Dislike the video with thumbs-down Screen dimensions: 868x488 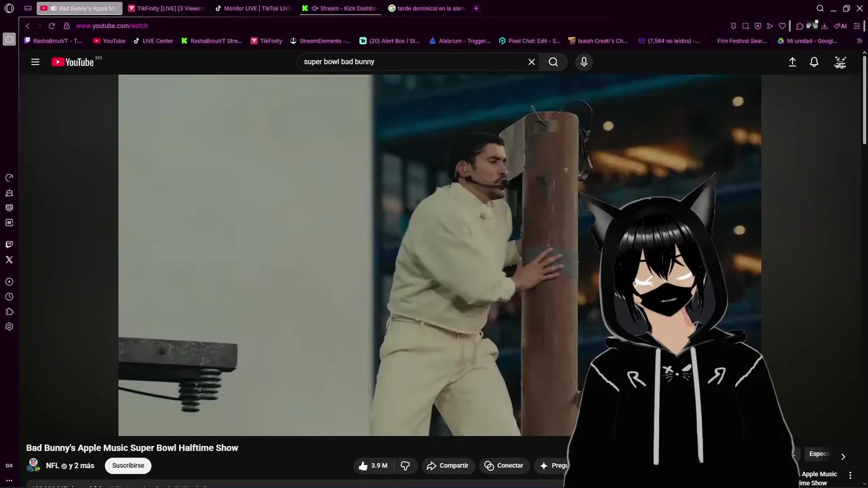click(405, 466)
